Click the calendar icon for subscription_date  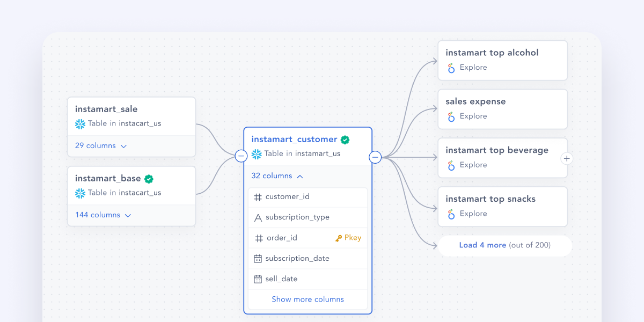click(258, 259)
